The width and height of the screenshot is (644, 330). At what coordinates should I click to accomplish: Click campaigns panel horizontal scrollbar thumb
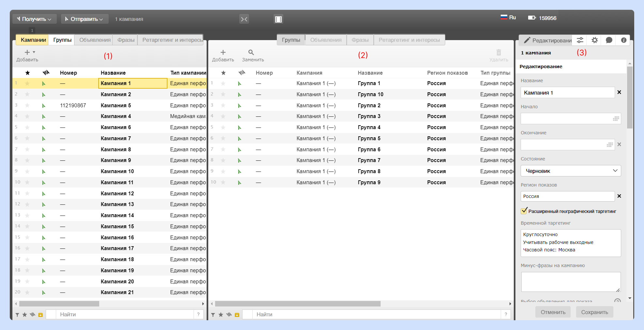pos(59,304)
